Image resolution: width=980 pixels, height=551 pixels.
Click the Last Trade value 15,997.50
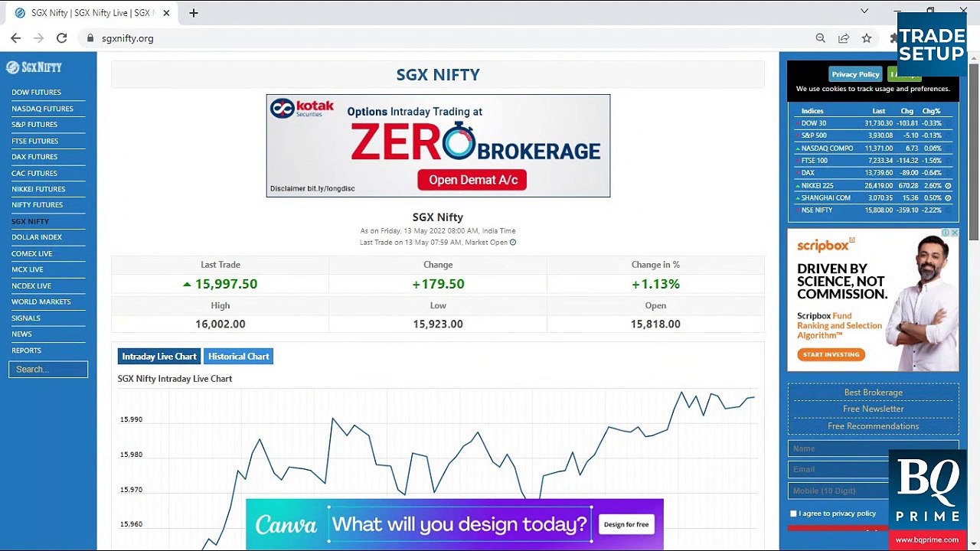click(226, 284)
